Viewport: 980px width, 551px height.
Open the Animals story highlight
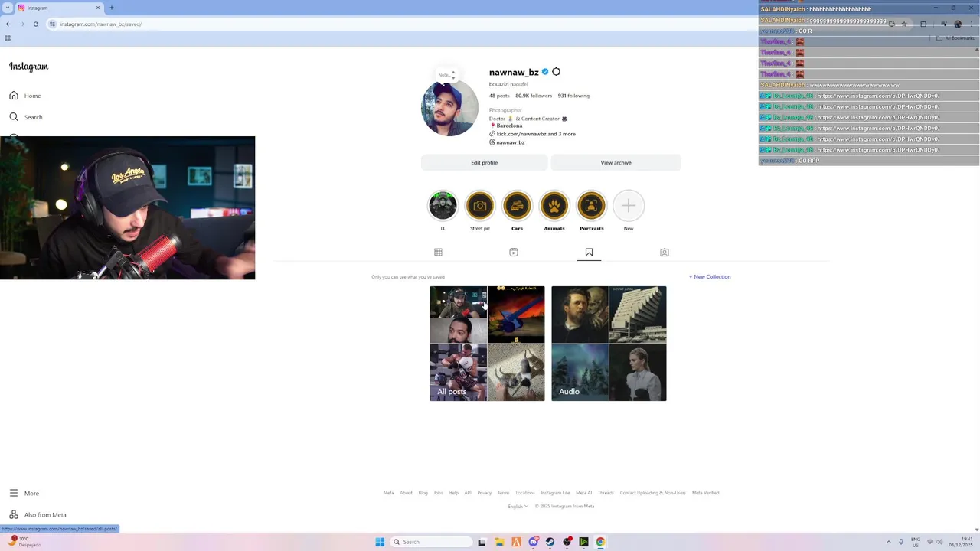[554, 205]
